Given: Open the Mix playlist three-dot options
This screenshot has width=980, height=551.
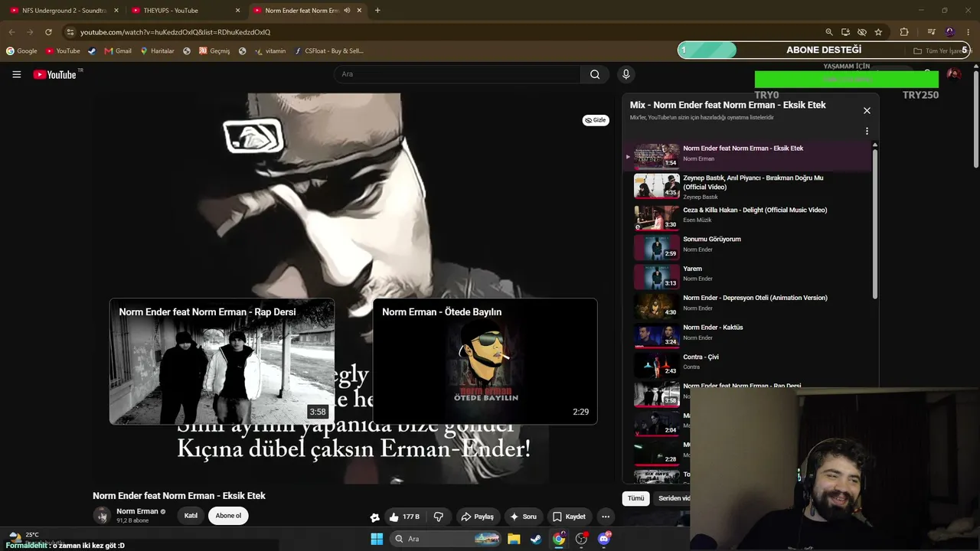Looking at the screenshot, I should pos(867,131).
